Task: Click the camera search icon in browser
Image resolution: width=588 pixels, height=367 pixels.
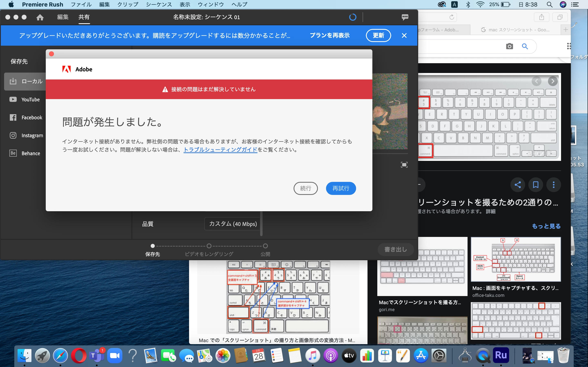Action: click(x=510, y=46)
